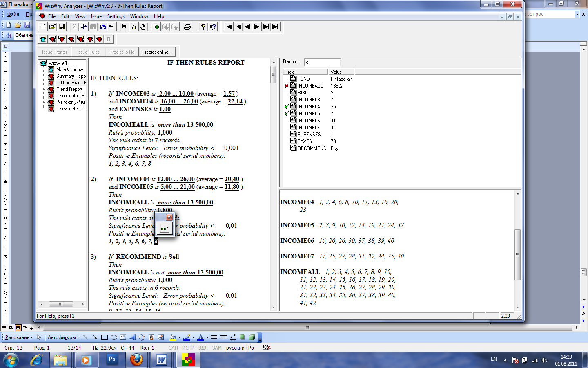Click the report pane scroll down arrow

pos(274,307)
